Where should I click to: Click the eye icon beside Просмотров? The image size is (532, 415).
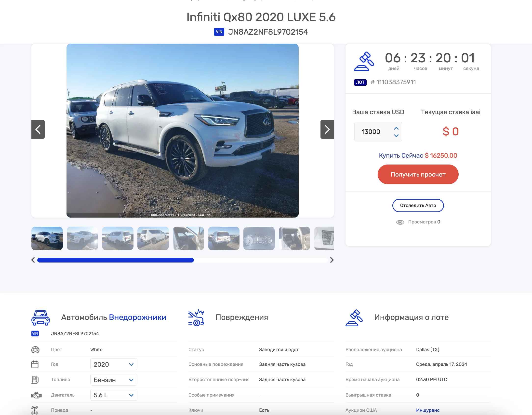pyautogui.click(x=400, y=222)
